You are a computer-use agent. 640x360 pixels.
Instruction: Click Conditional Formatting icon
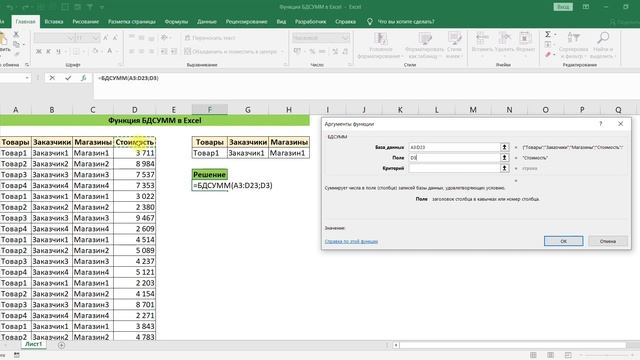tap(380, 39)
